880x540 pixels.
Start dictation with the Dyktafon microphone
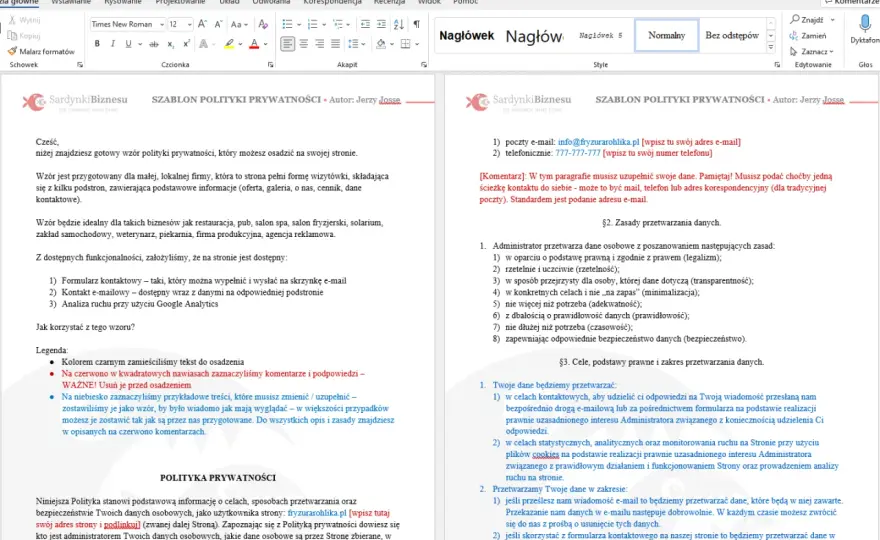pyautogui.click(x=864, y=29)
